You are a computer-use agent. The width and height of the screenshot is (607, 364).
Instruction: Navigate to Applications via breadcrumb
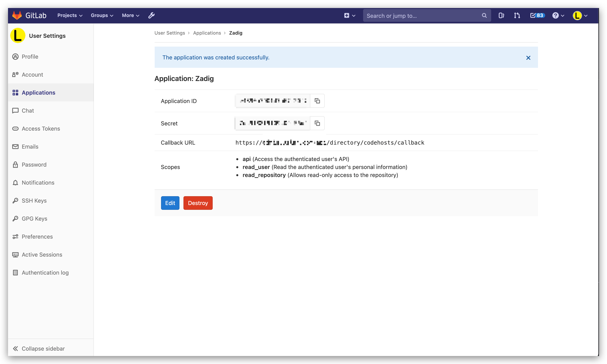click(207, 33)
